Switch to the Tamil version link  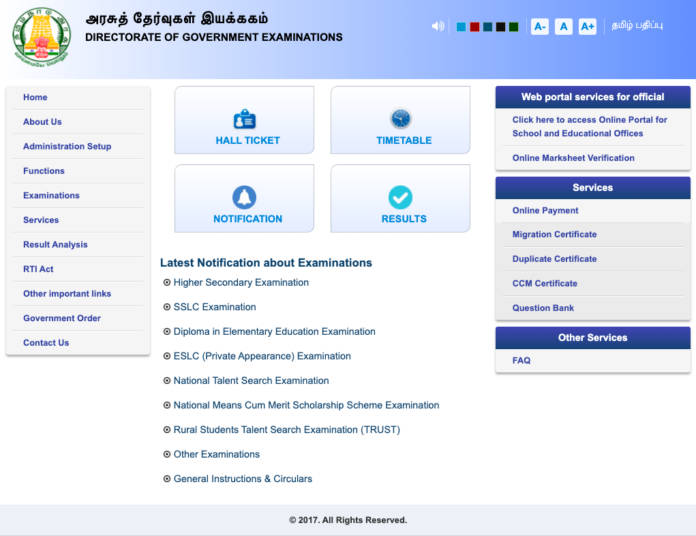637,25
